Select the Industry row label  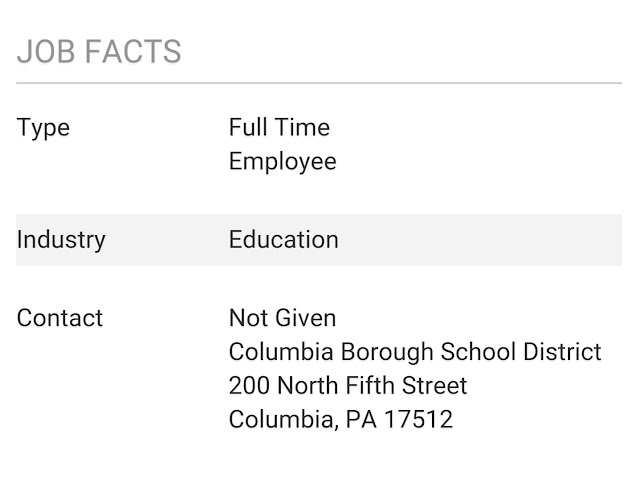(61, 240)
